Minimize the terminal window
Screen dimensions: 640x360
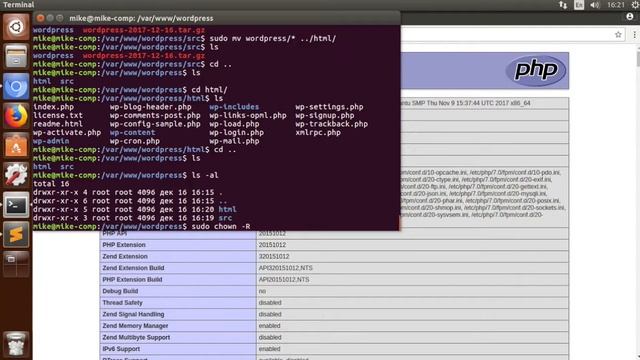pos(50,18)
